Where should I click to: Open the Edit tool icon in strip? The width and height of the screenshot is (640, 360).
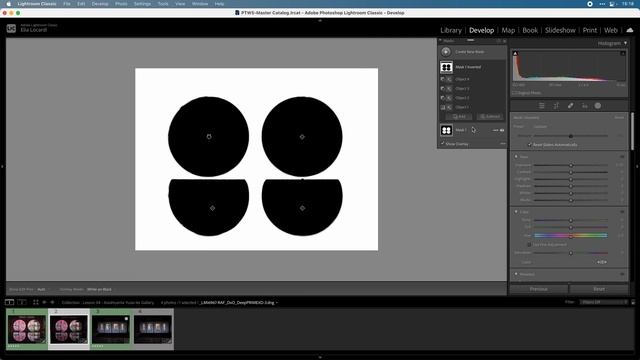coord(542,106)
